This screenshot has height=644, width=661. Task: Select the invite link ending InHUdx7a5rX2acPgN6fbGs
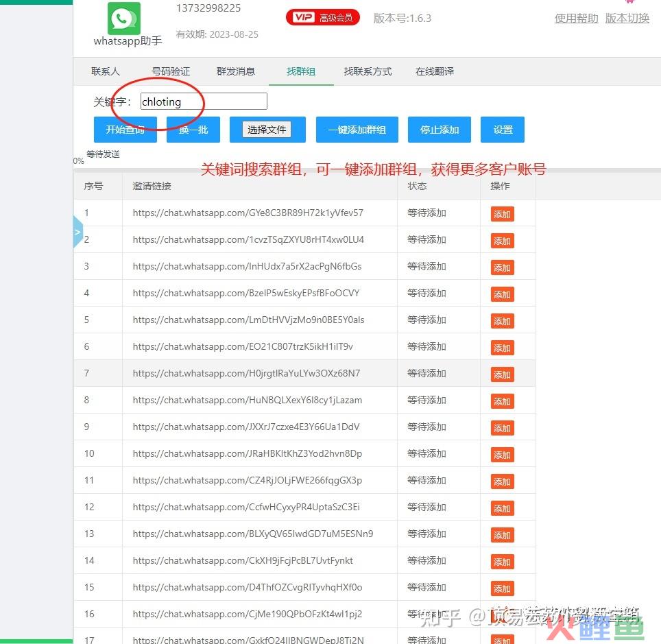click(x=247, y=267)
